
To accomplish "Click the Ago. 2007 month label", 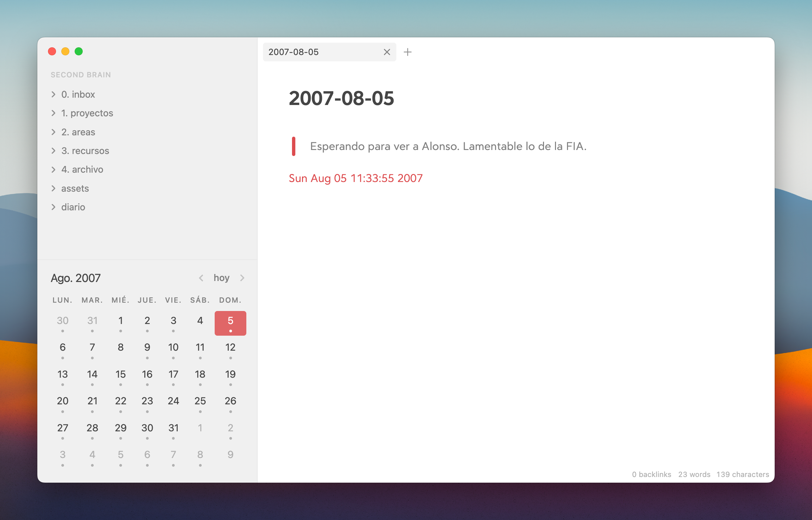I will pos(76,278).
